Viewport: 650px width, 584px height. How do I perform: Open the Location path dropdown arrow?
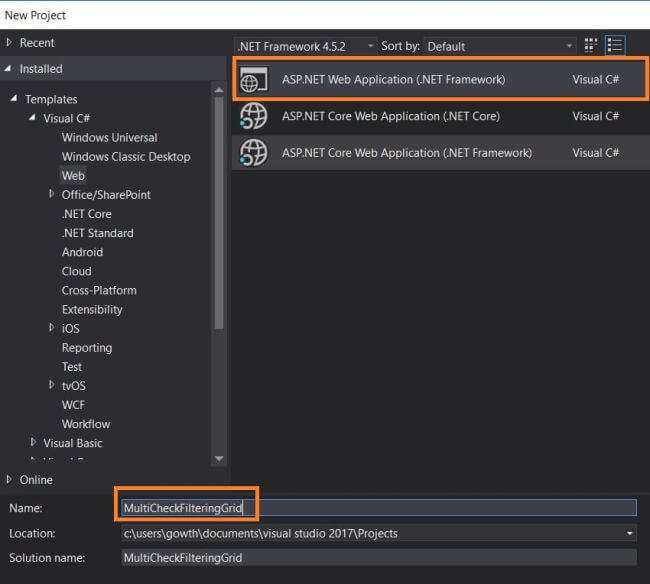(629, 533)
